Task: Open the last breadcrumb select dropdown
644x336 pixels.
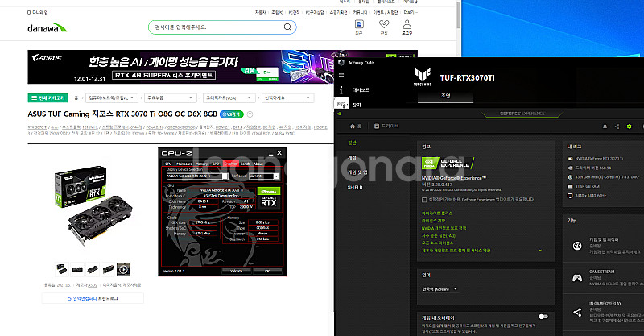Action: [287, 97]
